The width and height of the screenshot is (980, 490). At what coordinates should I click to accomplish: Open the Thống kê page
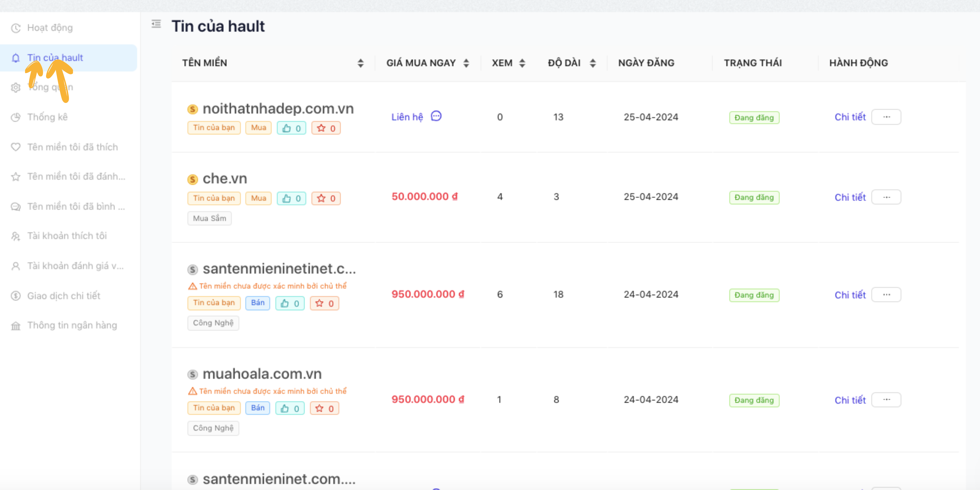47,117
